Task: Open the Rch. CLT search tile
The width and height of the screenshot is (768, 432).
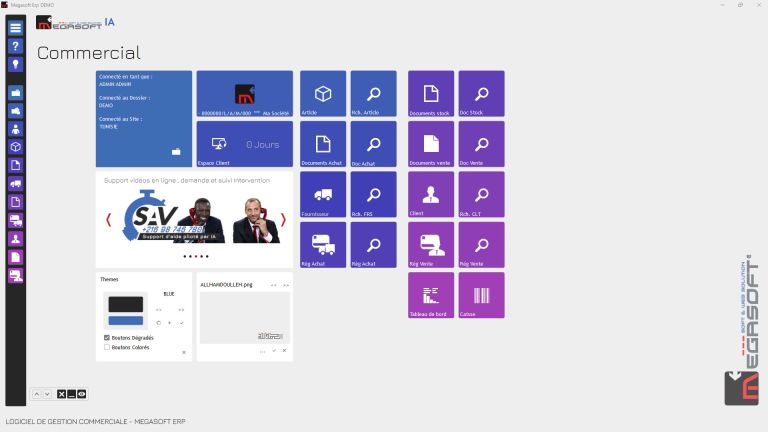Action: click(x=481, y=194)
